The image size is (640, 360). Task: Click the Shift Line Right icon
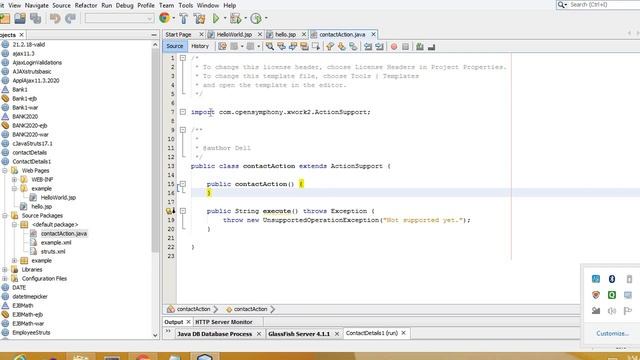(379, 47)
